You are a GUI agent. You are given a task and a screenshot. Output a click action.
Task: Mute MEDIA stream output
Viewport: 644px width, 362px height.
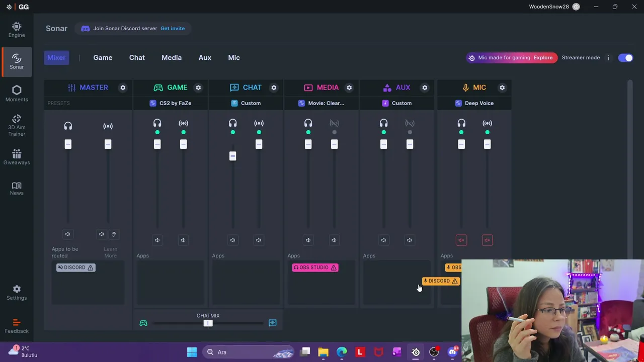334,240
